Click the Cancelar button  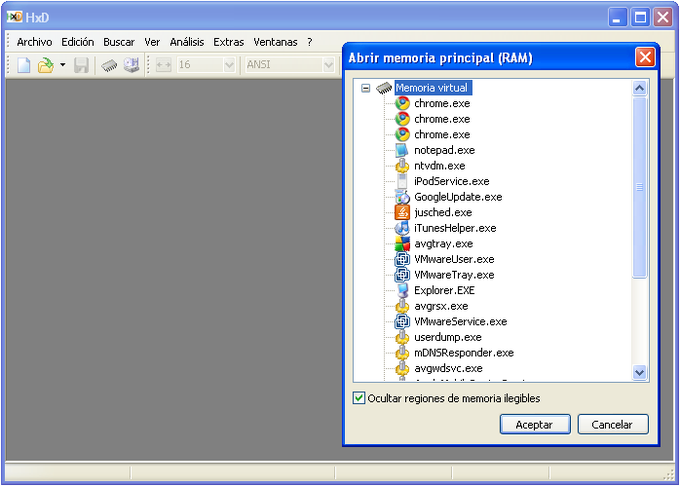click(612, 424)
